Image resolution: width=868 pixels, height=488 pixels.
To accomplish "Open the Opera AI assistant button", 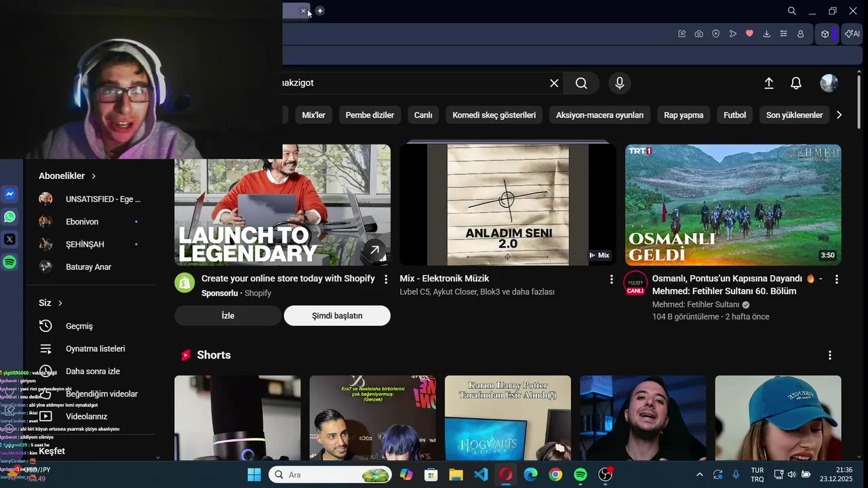I will pyautogui.click(x=852, y=34).
